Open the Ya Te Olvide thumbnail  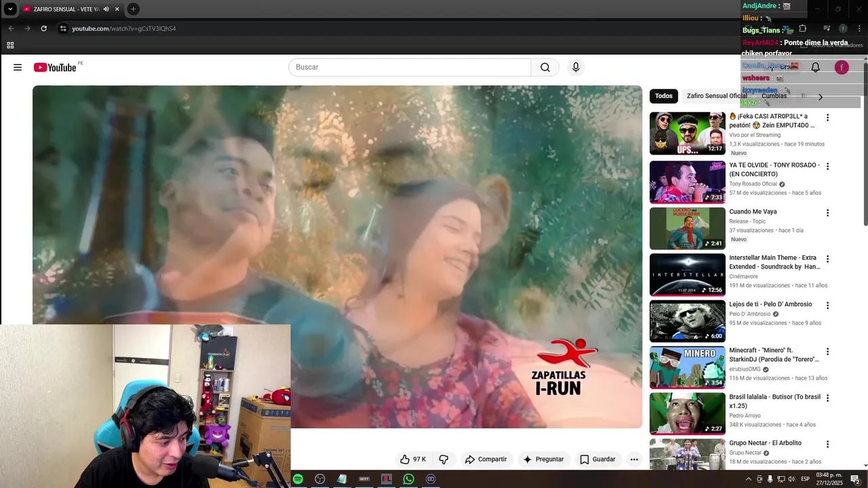coord(688,182)
